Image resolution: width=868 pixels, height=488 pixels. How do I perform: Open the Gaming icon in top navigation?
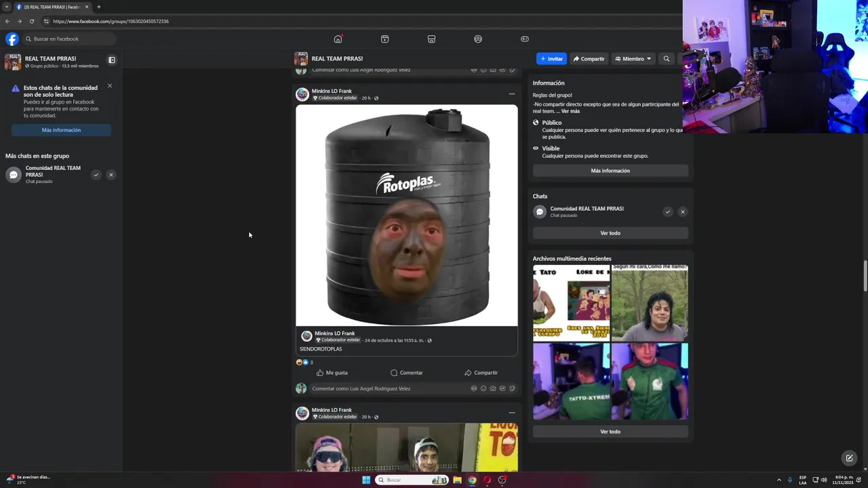525,39
